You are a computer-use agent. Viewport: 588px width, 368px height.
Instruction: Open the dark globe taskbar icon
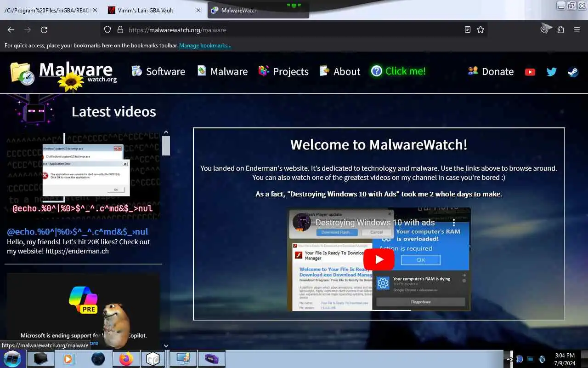(98, 358)
